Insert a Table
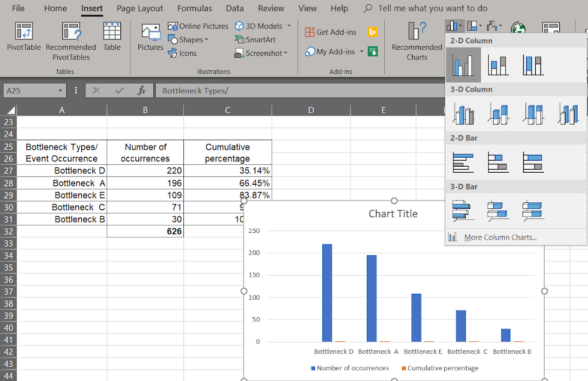The height and width of the screenshot is (381, 588). pyautogui.click(x=112, y=37)
